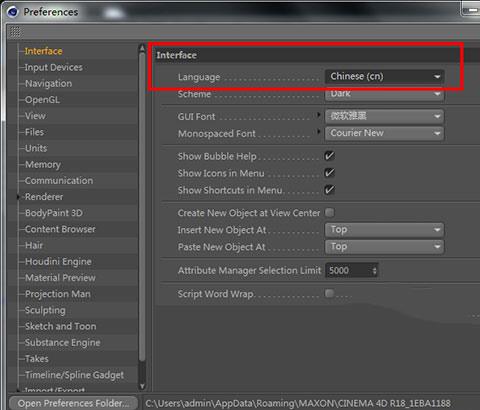
Task: Open the Scheme dropdown set to Dark
Action: (x=384, y=94)
